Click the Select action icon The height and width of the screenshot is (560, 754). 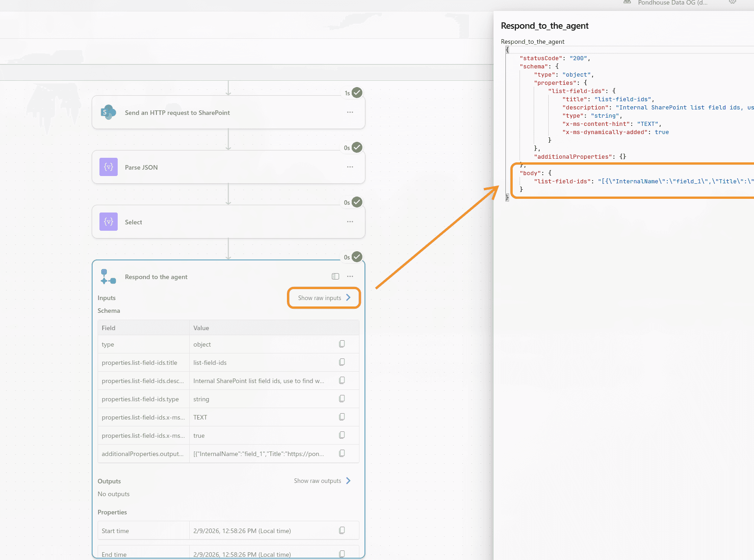tap(109, 222)
